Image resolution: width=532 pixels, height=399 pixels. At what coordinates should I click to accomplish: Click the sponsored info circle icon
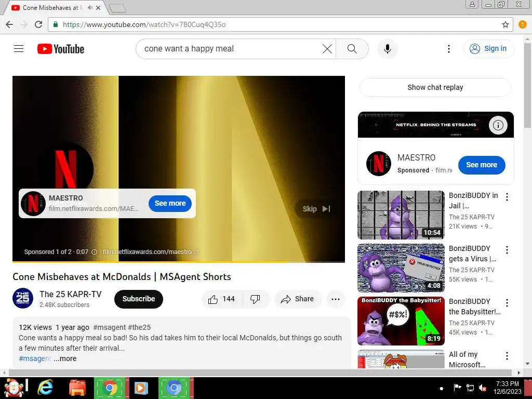[x=95, y=252]
